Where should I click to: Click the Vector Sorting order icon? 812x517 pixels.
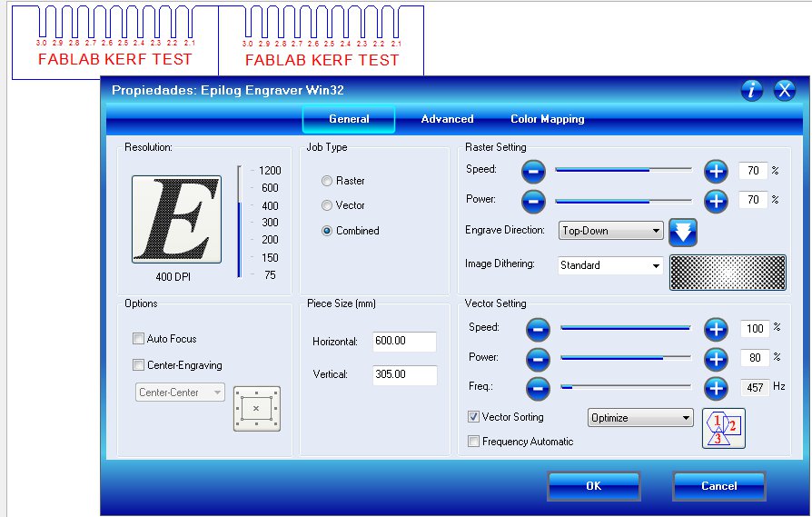tap(724, 429)
